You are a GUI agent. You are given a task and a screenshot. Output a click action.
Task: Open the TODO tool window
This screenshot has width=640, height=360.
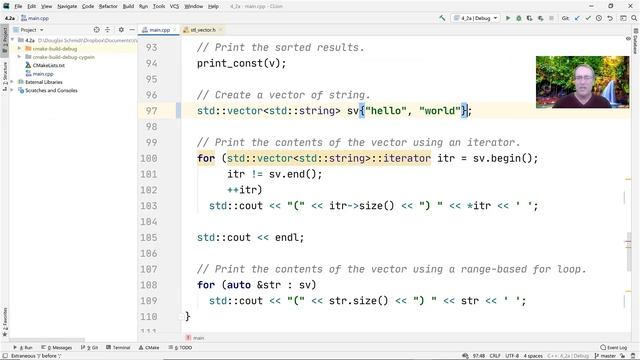[180, 347]
